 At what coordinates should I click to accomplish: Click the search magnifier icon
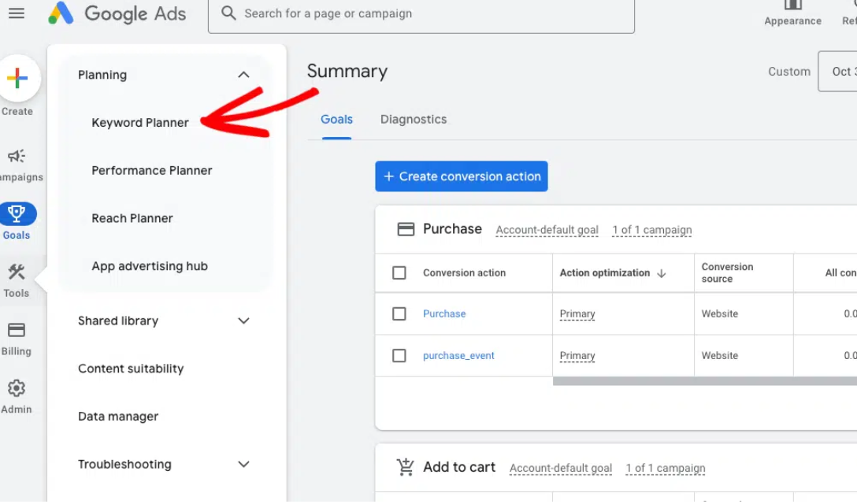point(228,13)
